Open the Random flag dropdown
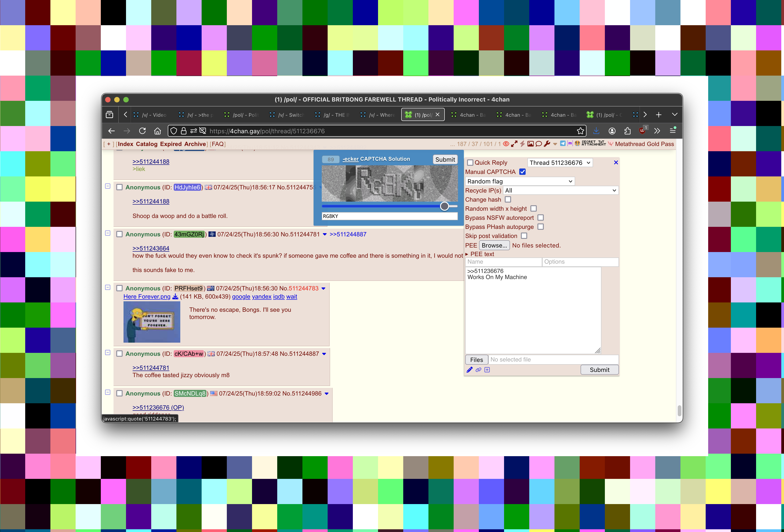This screenshot has width=784, height=532. pos(520,181)
